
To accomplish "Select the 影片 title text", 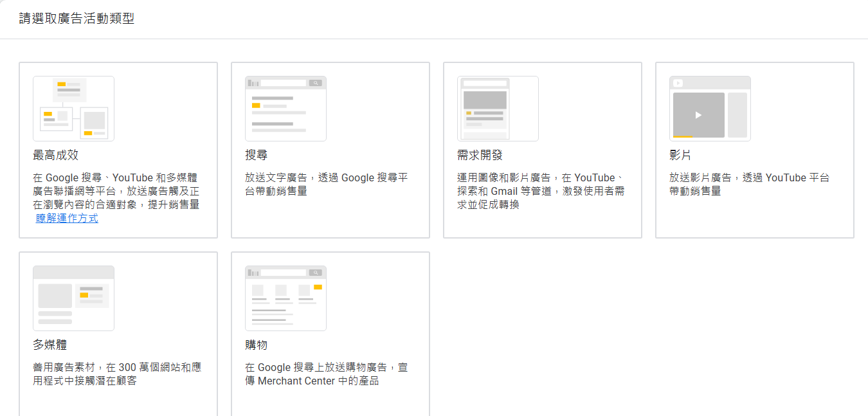I will coord(680,156).
